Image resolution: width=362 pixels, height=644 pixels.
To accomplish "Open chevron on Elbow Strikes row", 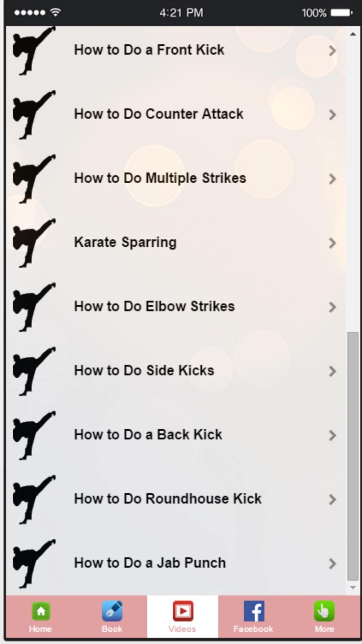I will pos(332,307).
